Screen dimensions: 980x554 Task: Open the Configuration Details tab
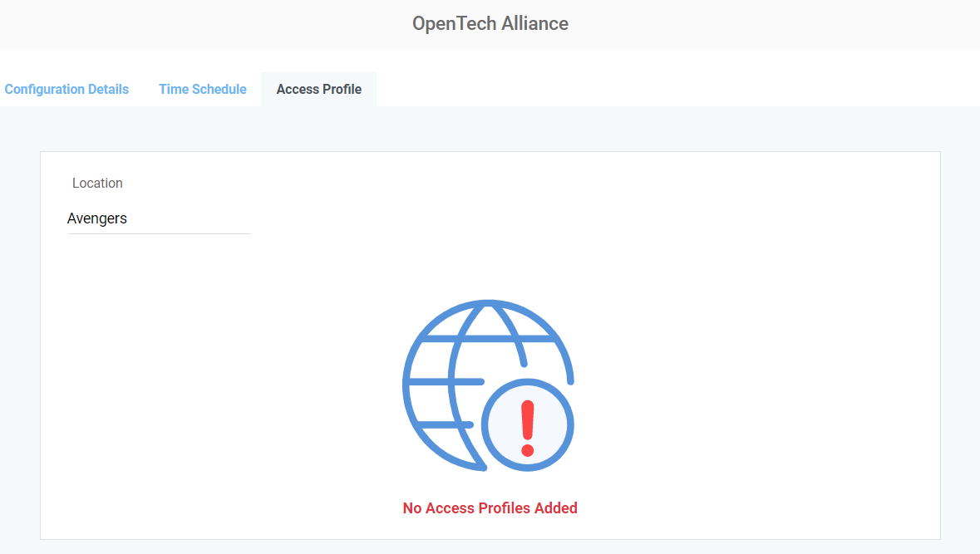66,90
